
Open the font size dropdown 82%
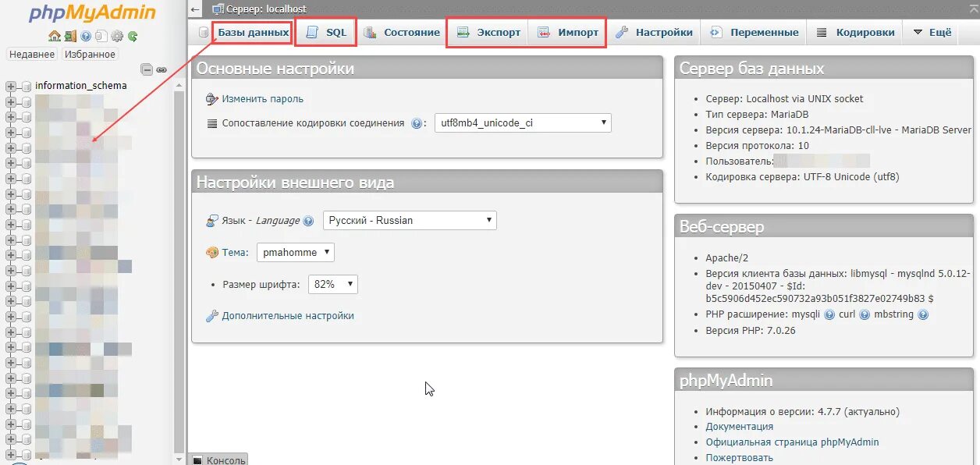pos(333,285)
